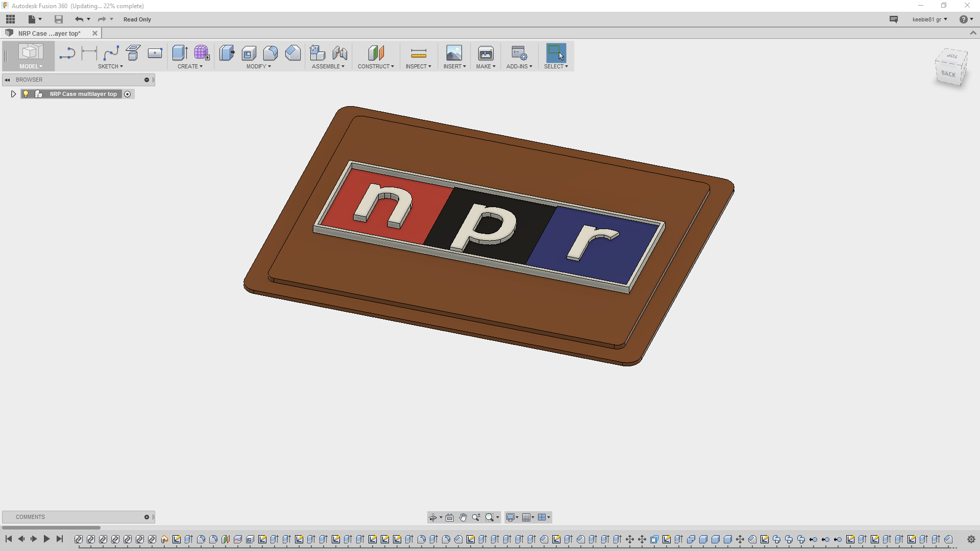This screenshot has width=980, height=551.
Task: Open the 3D Print make icon
Action: (x=485, y=53)
